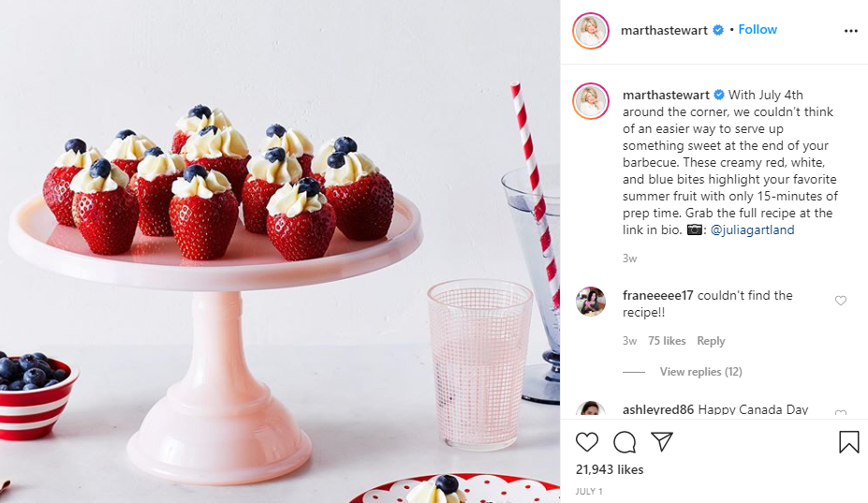The image size is (868, 503).
Task: Save the post with the bookmark icon
Action: tap(848, 442)
